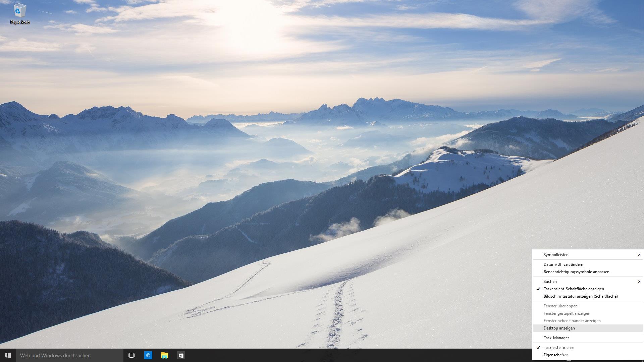The image size is (644, 362).
Task: Toggle 'Taskleiste fixieren' checkmark
Action: tap(588, 348)
